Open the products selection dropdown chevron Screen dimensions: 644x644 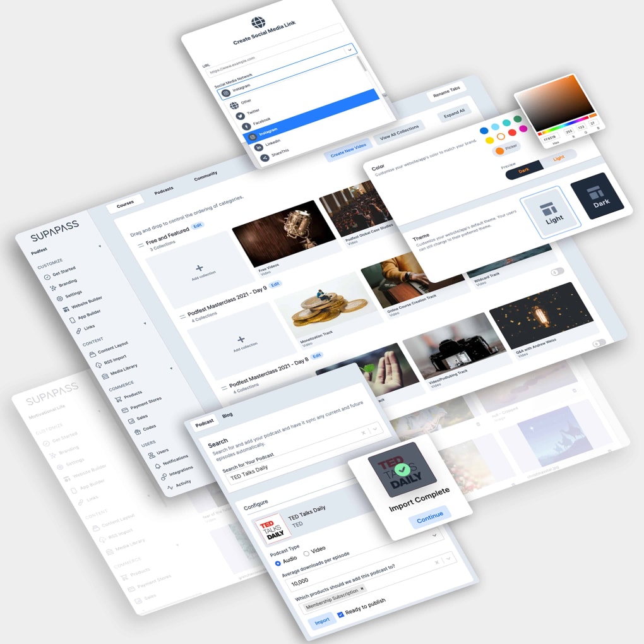point(448,559)
